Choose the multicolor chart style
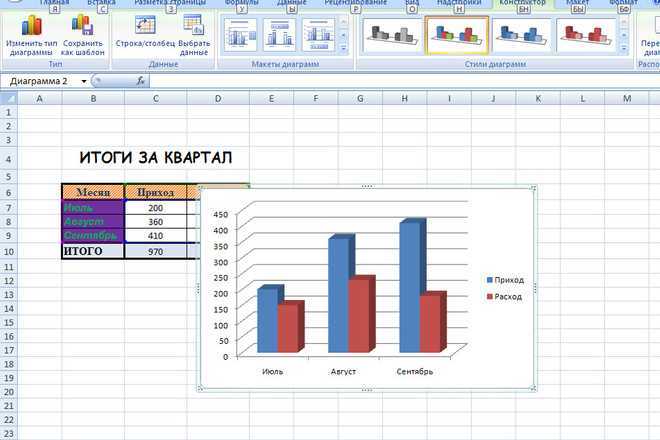 point(457,35)
